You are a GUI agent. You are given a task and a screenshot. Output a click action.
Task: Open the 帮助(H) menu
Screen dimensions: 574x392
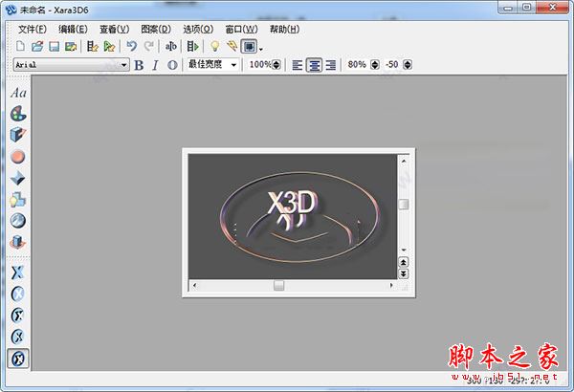tap(284, 30)
